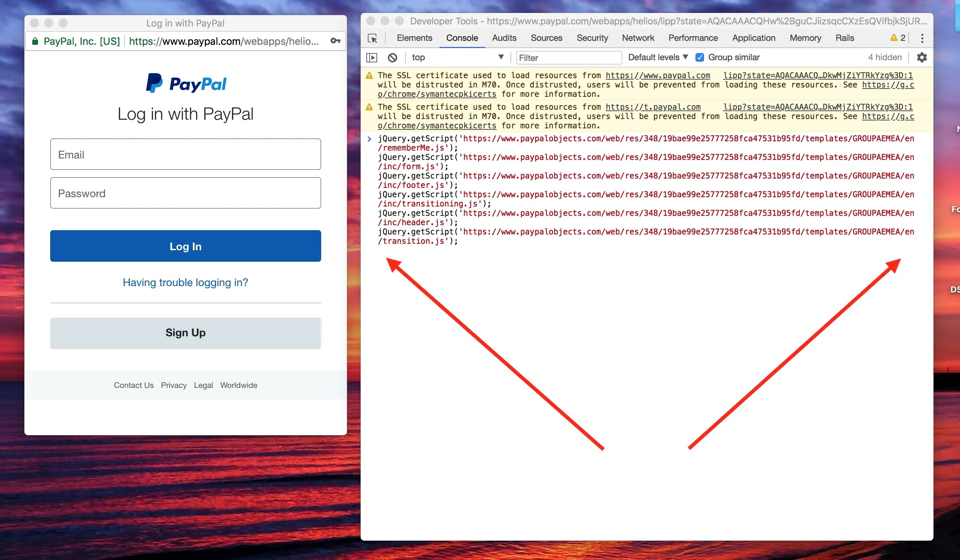The image size is (960, 560).
Task: Open symantecpkicerts link in second warning
Action: 437,126
